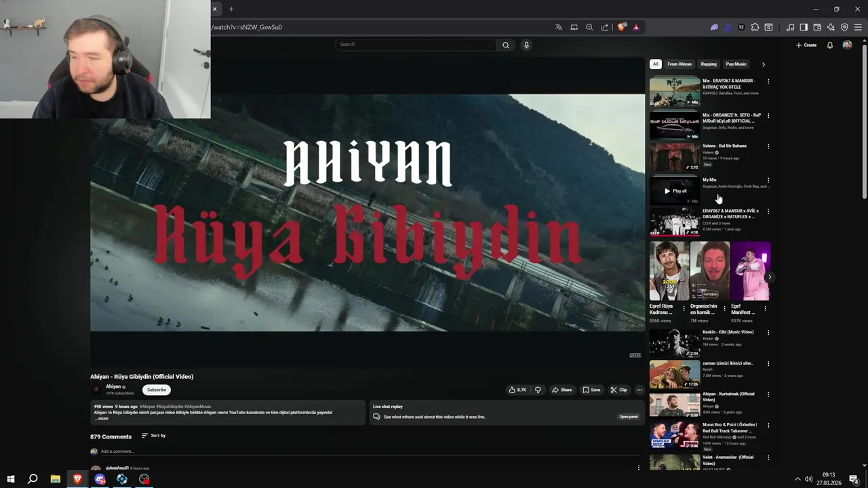Open the browser extensions puzzle icon
The width and height of the screenshot is (868, 488).
click(x=755, y=27)
